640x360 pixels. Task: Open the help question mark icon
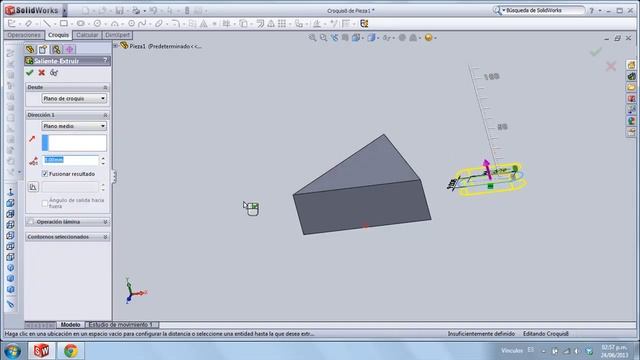pyautogui.click(x=591, y=11)
